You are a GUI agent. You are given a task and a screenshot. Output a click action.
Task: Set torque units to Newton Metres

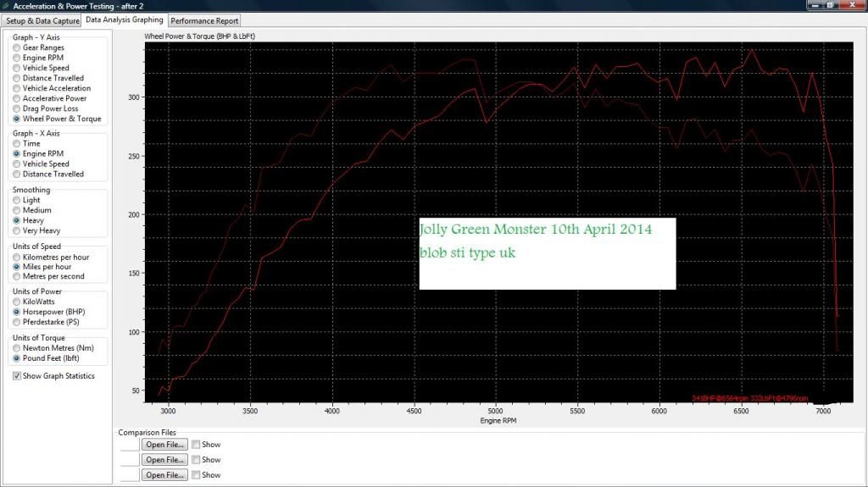tap(17, 348)
